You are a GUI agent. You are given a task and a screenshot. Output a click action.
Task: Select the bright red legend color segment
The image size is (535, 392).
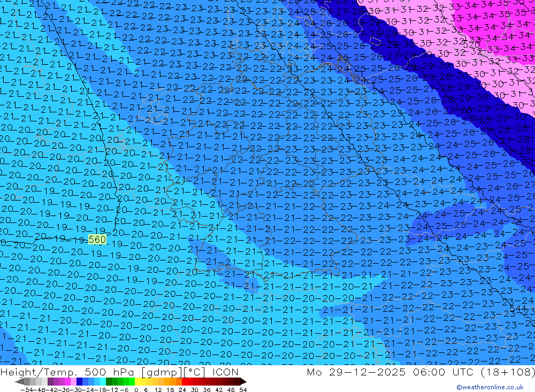(185, 381)
